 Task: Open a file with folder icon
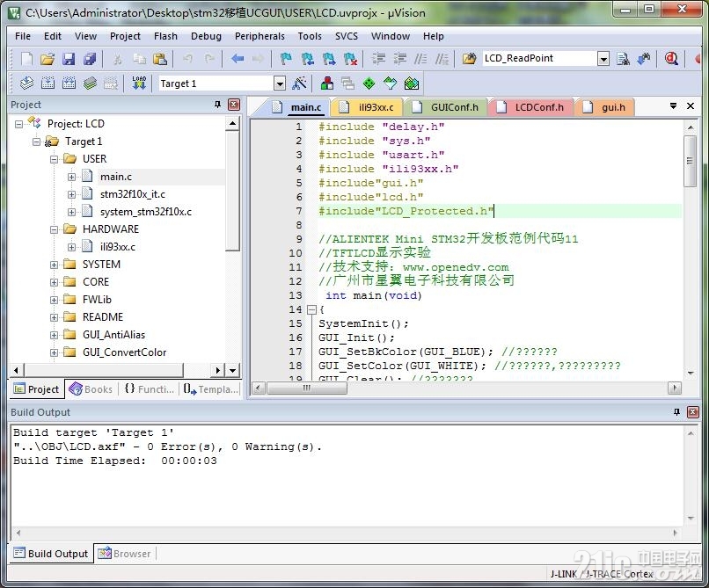(x=48, y=59)
